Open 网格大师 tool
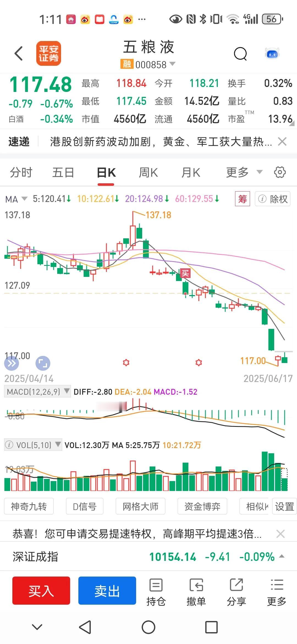The image size is (297, 644). point(141,506)
